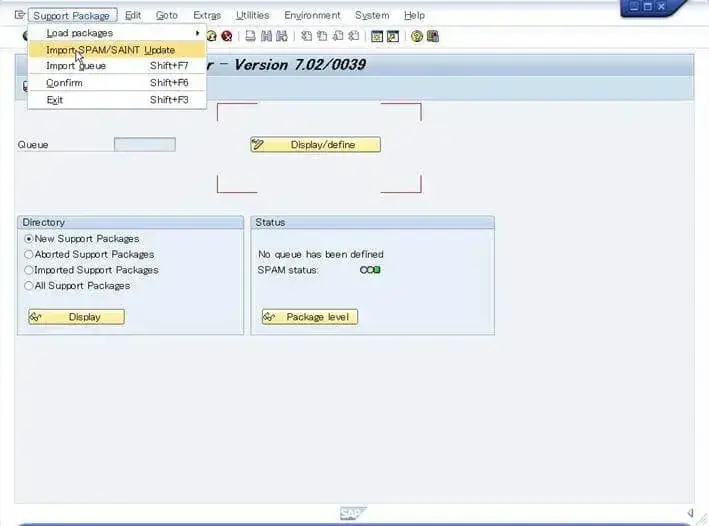Open the Edit menu
Viewport: 709px width, 526px height.
(133, 15)
